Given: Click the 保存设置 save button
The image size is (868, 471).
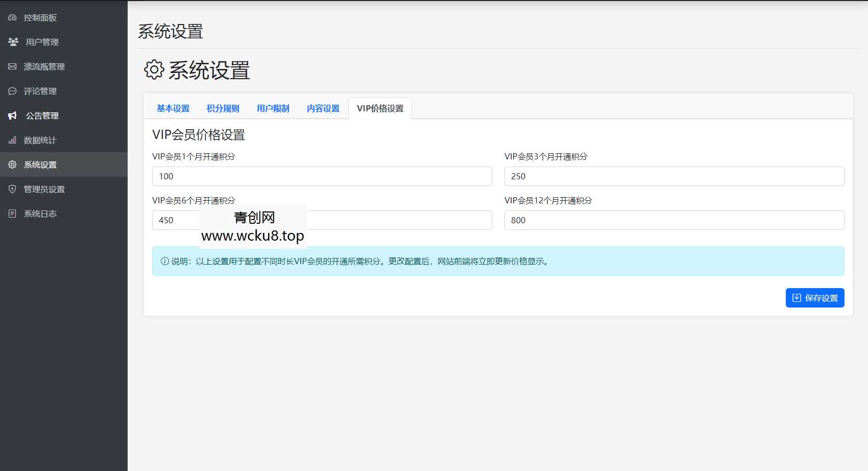Looking at the screenshot, I should pos(814,298).
